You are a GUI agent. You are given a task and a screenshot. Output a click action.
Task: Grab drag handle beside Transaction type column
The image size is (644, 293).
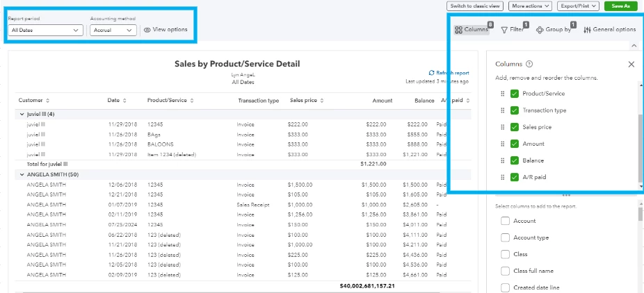[502, 110]
